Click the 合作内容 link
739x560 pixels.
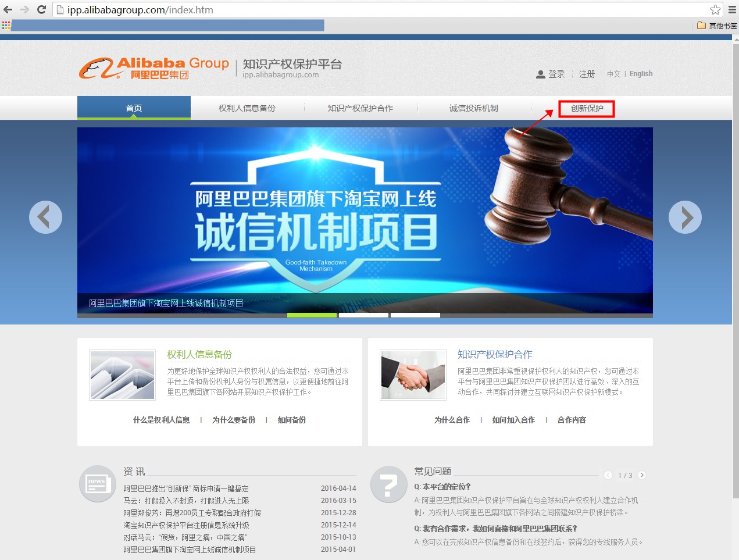(x=572, y=420)
